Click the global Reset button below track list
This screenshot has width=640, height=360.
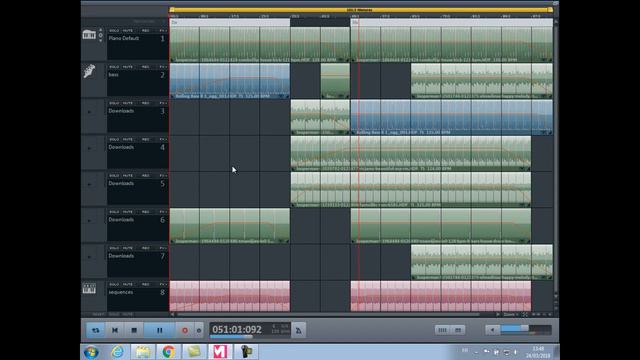coord(98,314)
